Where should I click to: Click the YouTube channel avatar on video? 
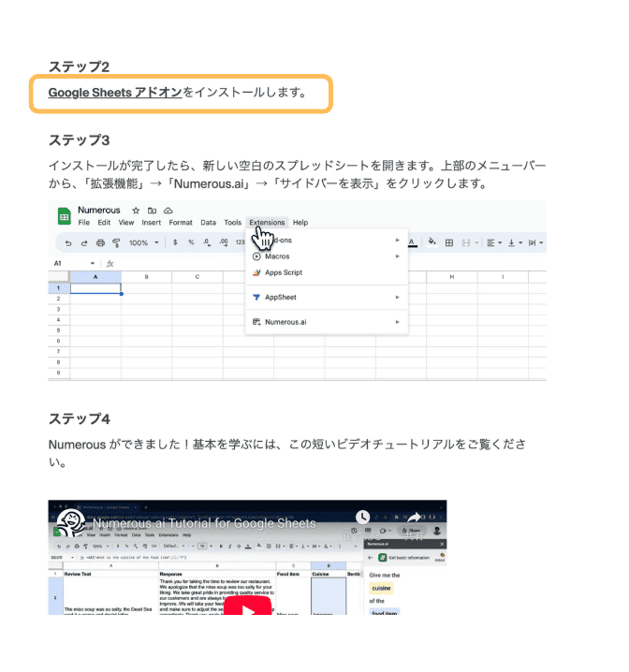click(x=71, y=522)
